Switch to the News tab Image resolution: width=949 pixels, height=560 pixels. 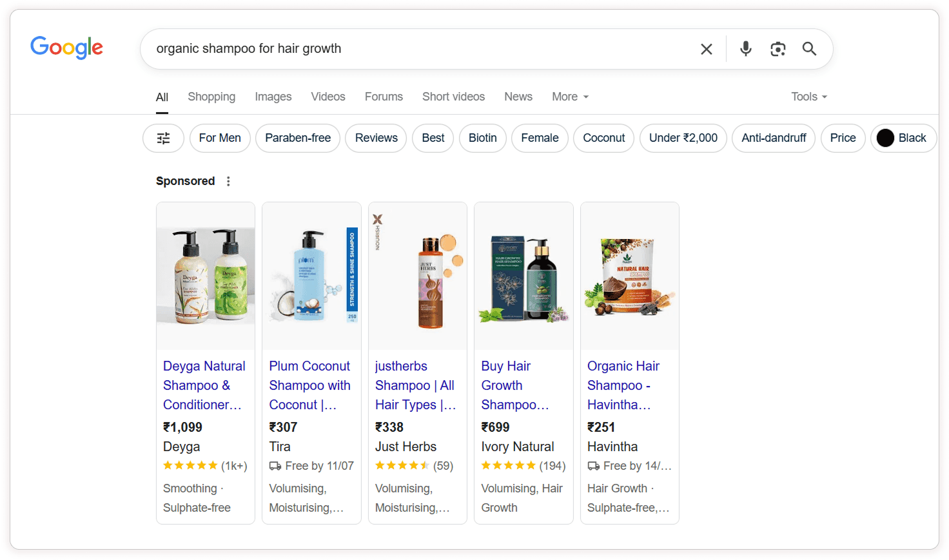[x=518, y=97]
